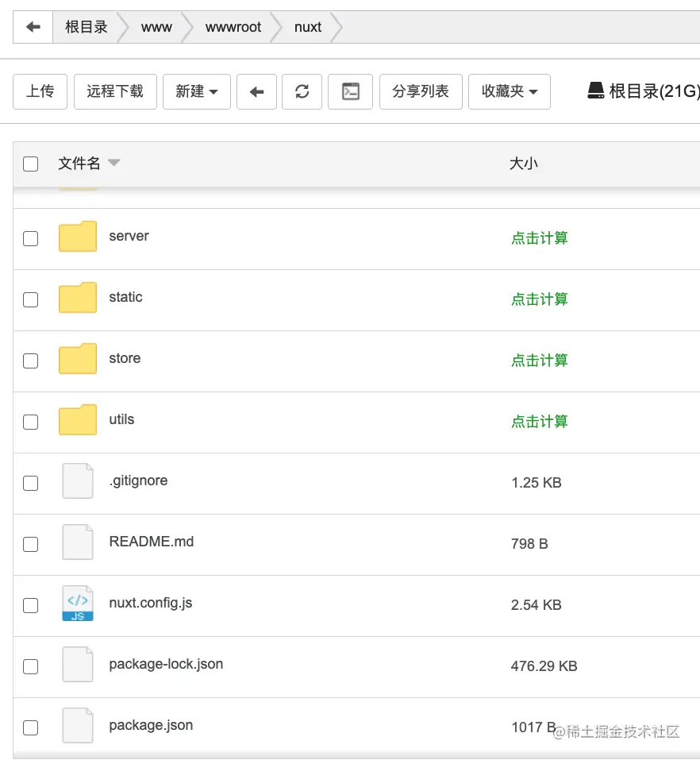This screenshot has height=760, width=700.
Task: Click the sort arrow next to 文件名
Action: pos(113,163)
